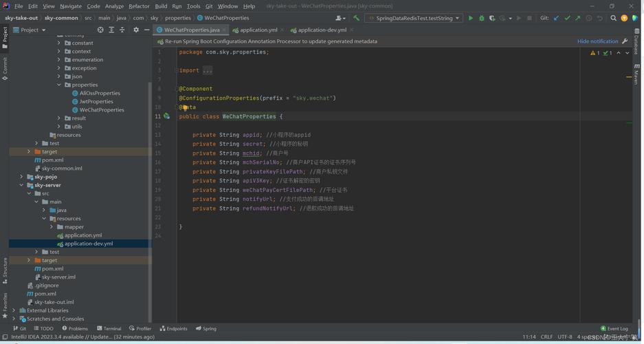Select JwtProperties class in tree

click(96, 102)
